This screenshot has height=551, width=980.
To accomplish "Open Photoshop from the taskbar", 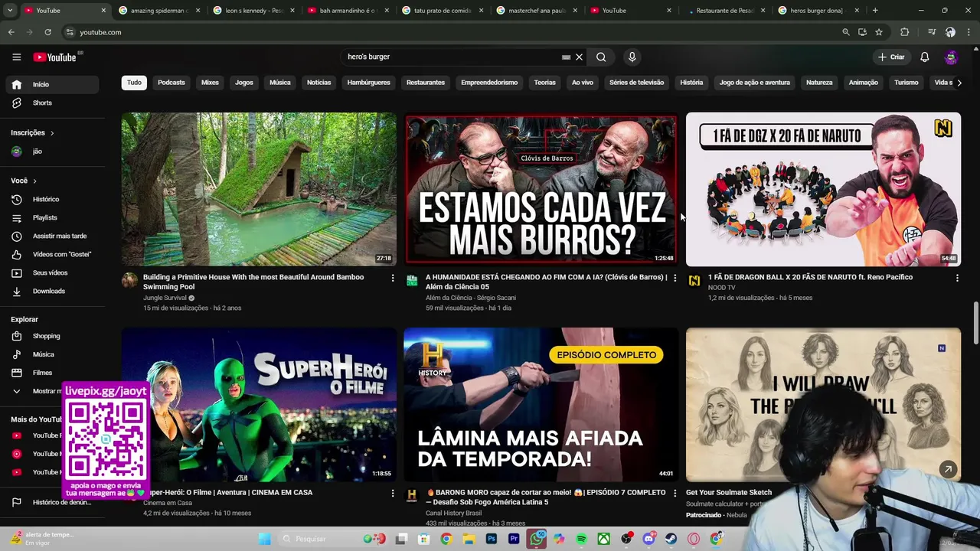I will [492, 539].
